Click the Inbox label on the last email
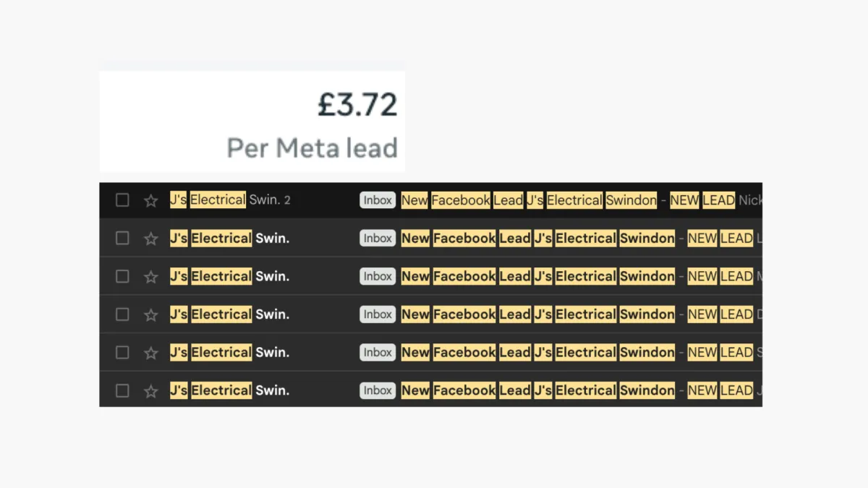 pyautogui.click(x=378, y=390)
